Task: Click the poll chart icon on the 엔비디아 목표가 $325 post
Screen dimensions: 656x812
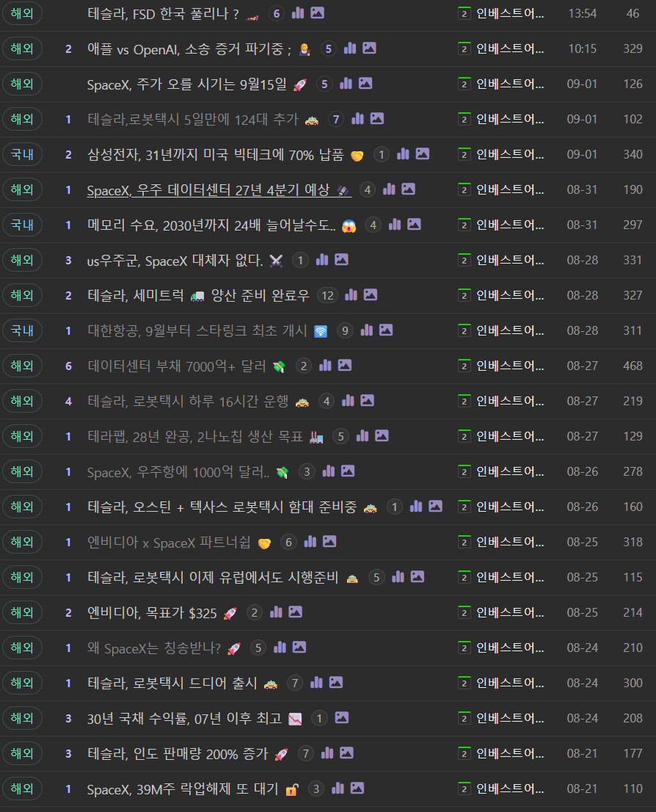Action: pos(276,612)
